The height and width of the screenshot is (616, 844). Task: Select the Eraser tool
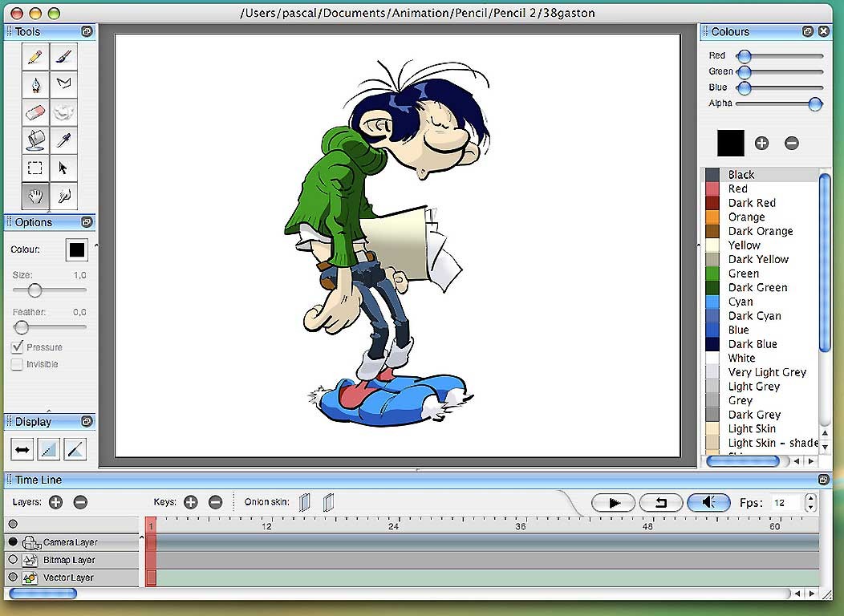coord(35,112)
